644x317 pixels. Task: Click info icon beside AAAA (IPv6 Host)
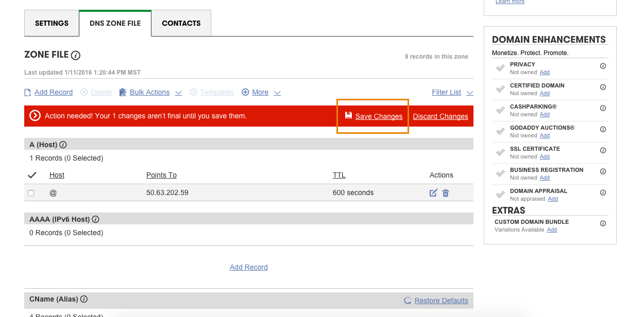click(x=95, y=220)
